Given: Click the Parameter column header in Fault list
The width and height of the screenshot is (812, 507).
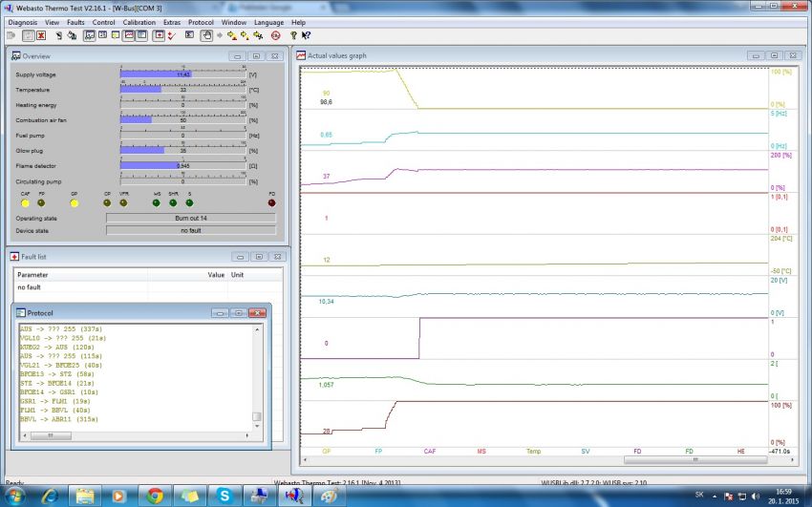Looking at the screenshot, I should [33, 275].
